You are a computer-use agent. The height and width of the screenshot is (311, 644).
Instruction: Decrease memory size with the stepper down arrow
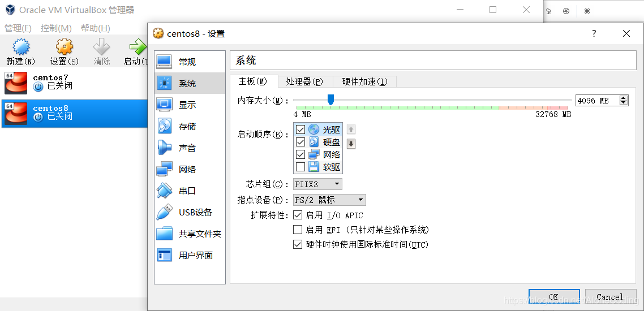624,102
